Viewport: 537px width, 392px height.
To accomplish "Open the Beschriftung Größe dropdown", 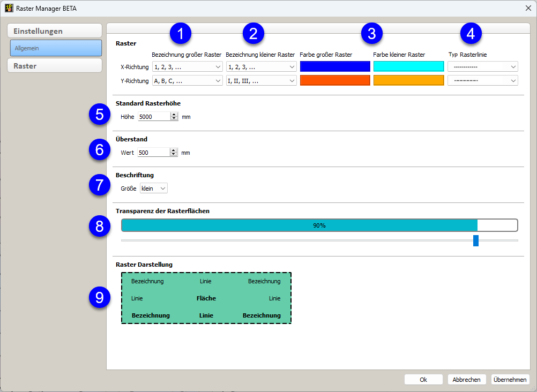I will 154,189.
